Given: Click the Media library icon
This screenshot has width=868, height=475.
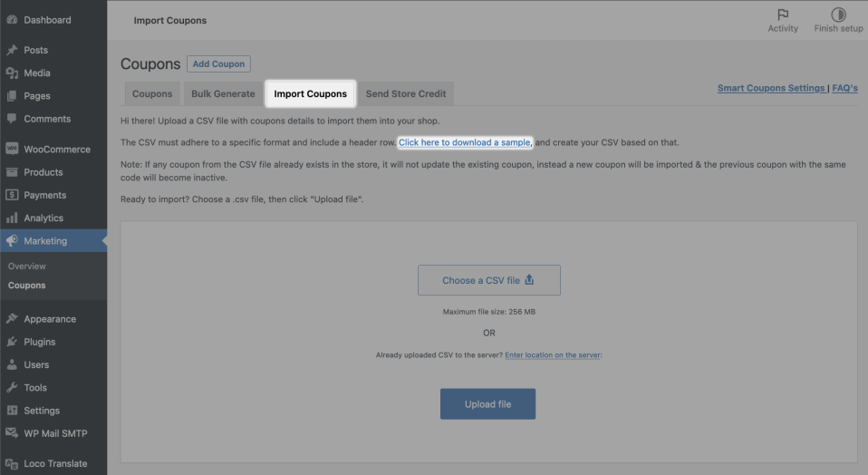Looking at the screenshot, I should 12,73.
